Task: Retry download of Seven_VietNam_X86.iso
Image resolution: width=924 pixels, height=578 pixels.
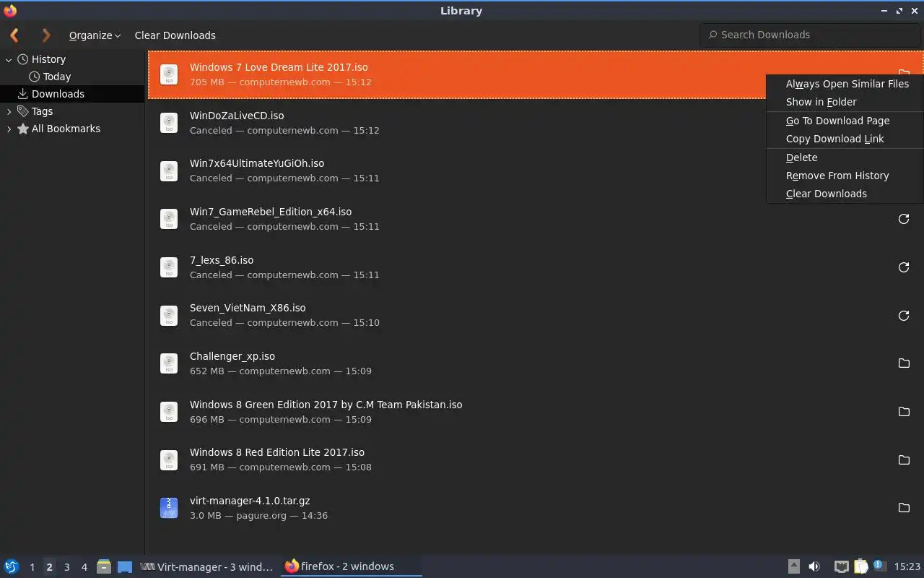Action: coord(903,315)
